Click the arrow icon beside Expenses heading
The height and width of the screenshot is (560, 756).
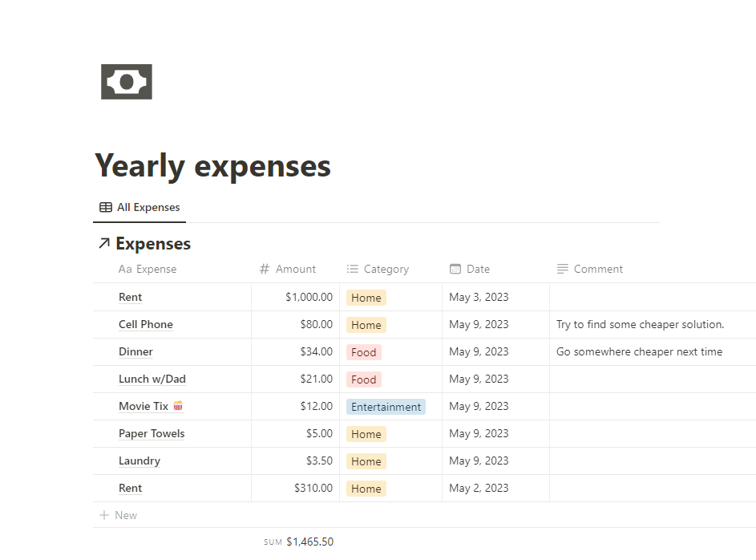[x=104, y=244]
